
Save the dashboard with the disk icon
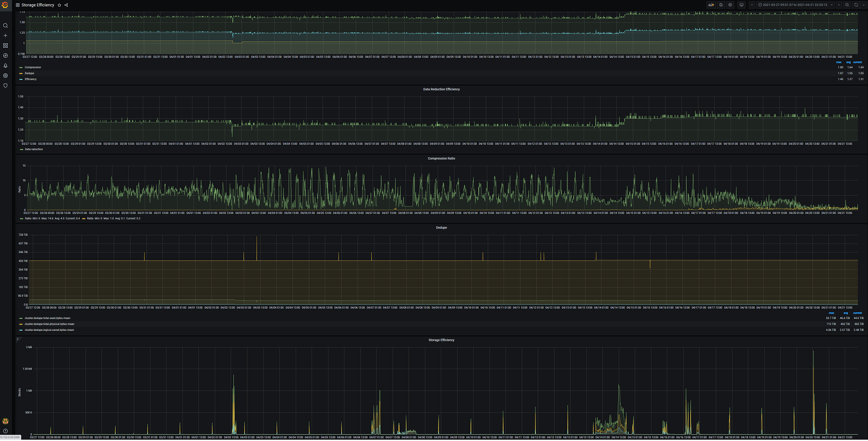point(721,5)
